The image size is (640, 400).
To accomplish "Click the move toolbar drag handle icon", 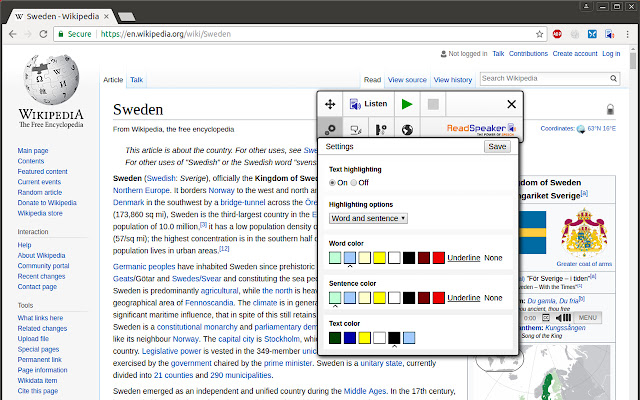I will 331,104.
